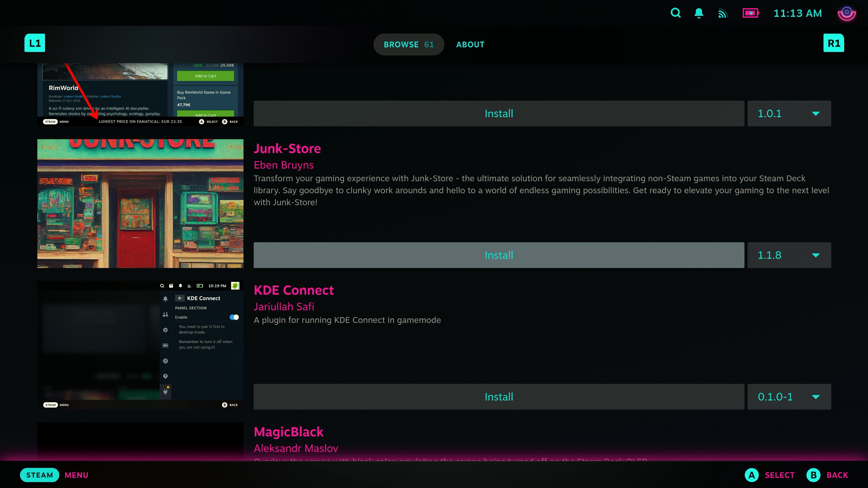Open the user profile avatar
The width and height of the screenshot is (868, 488).
click(847, 13)
